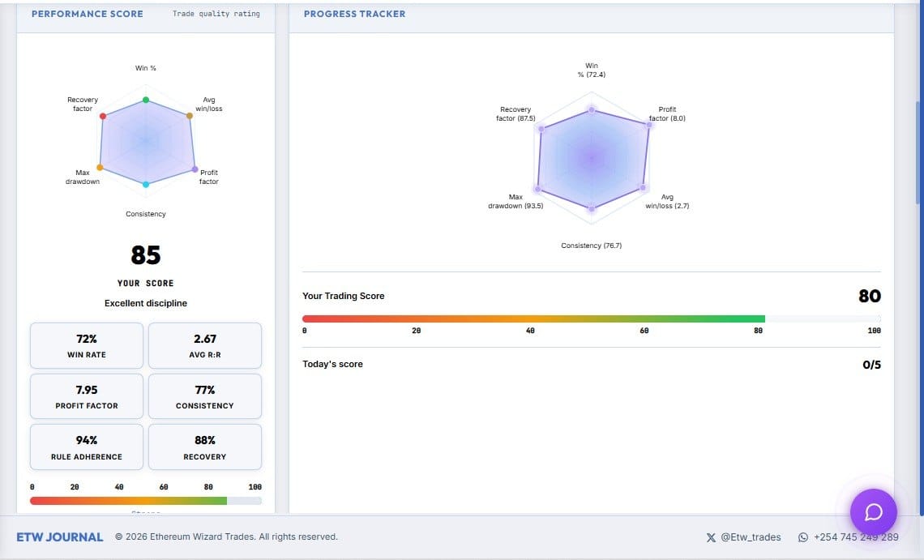Click the 'YOUR SCORE' label

[x=146, y=283]
